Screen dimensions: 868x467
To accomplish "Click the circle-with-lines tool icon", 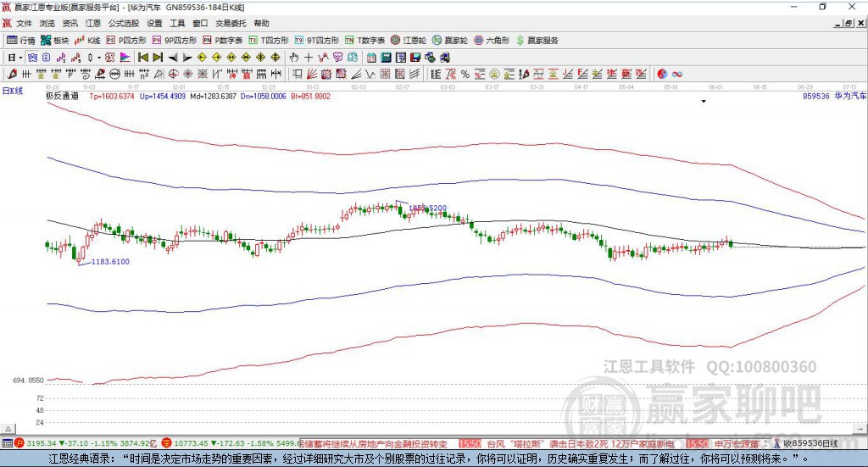I will point(114,74).
